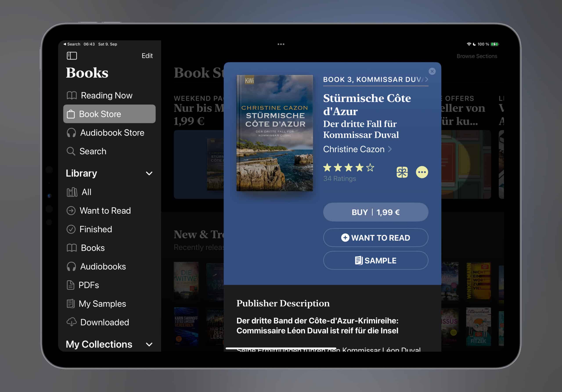Open Audiobook Store

[x=109, y=133]
